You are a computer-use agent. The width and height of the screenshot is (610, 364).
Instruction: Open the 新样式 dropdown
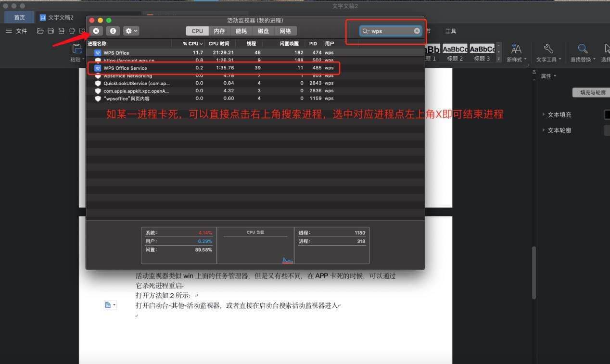[516, 53]
